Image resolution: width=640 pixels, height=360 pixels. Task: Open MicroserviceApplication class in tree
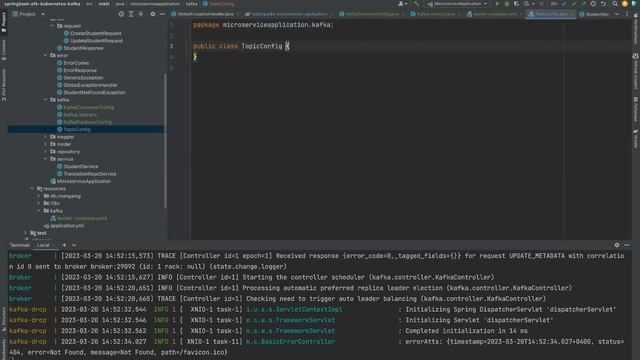point(84,181)
